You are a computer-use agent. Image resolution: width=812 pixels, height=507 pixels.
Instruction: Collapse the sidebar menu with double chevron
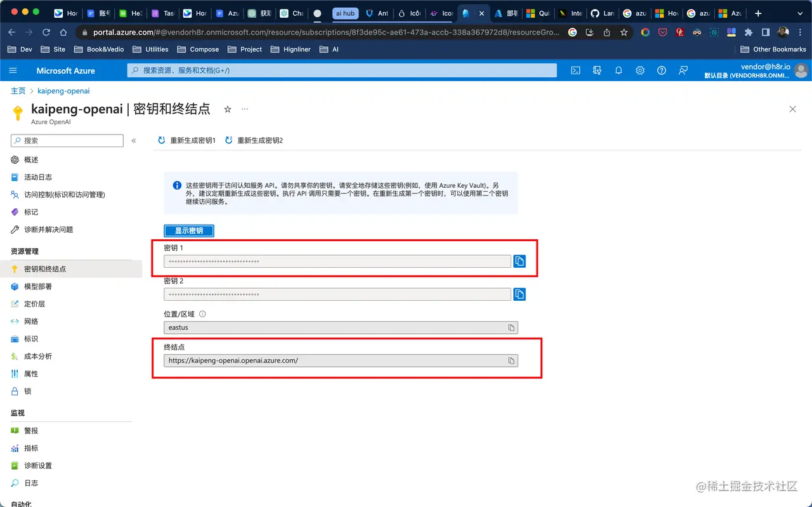pyautogui.click(x=134, y=140)
